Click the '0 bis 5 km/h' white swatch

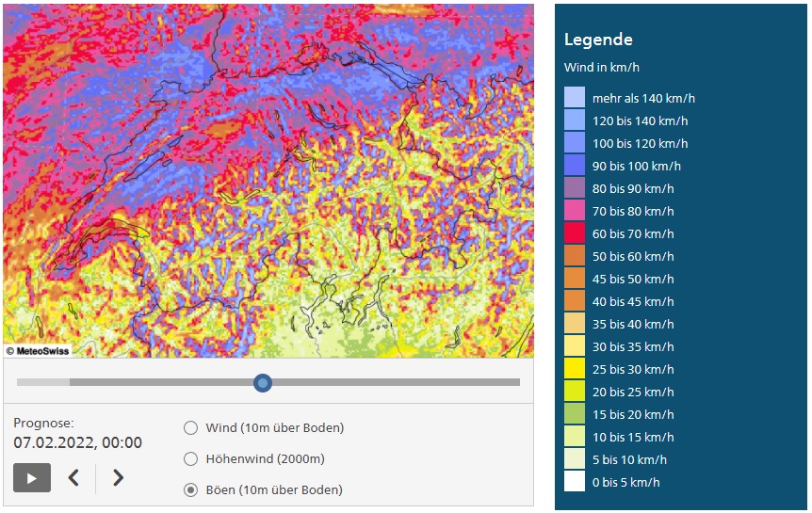(x=575, y=482)
